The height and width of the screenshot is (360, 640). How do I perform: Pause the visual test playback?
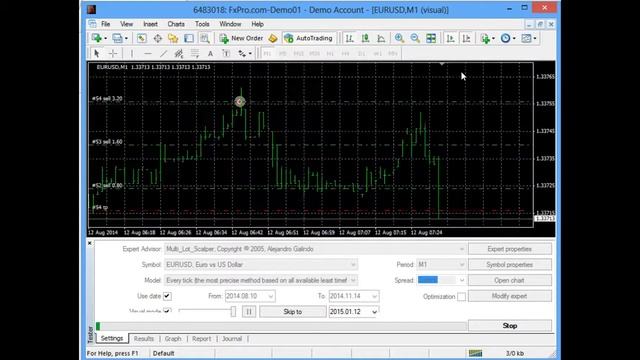click(249, 312)
